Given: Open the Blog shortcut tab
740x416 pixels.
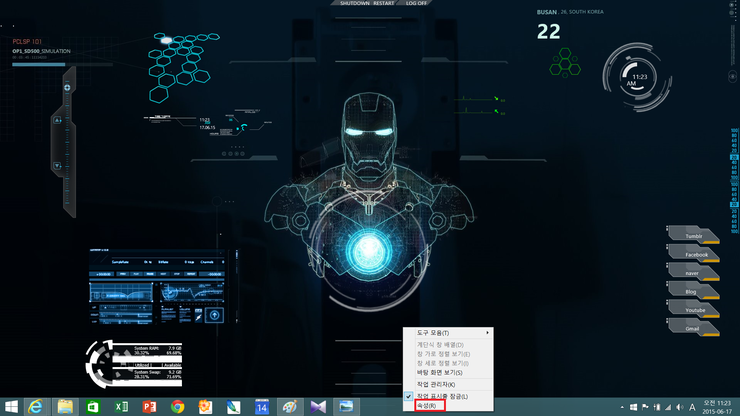Looking at the screenshot, I should (693, 291).
